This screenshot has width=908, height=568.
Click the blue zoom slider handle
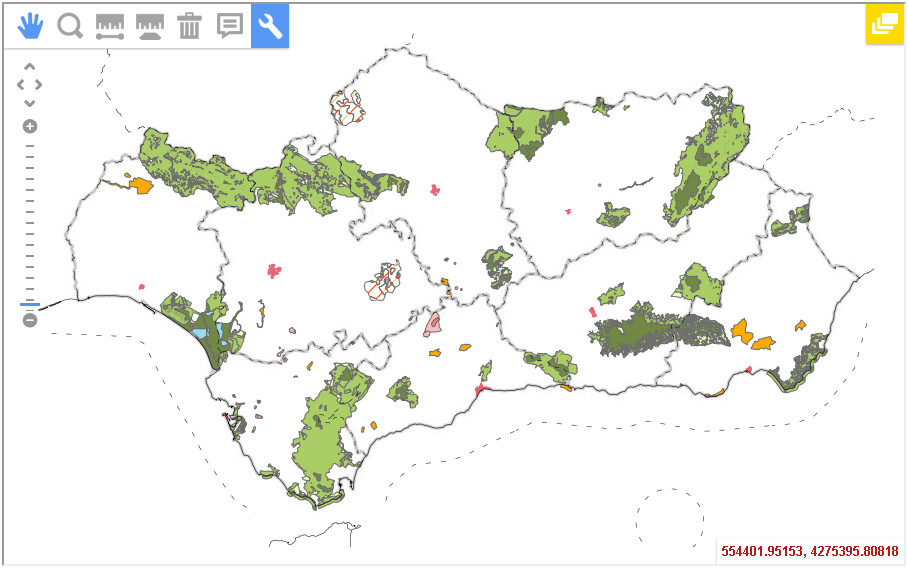pos(30,303)
